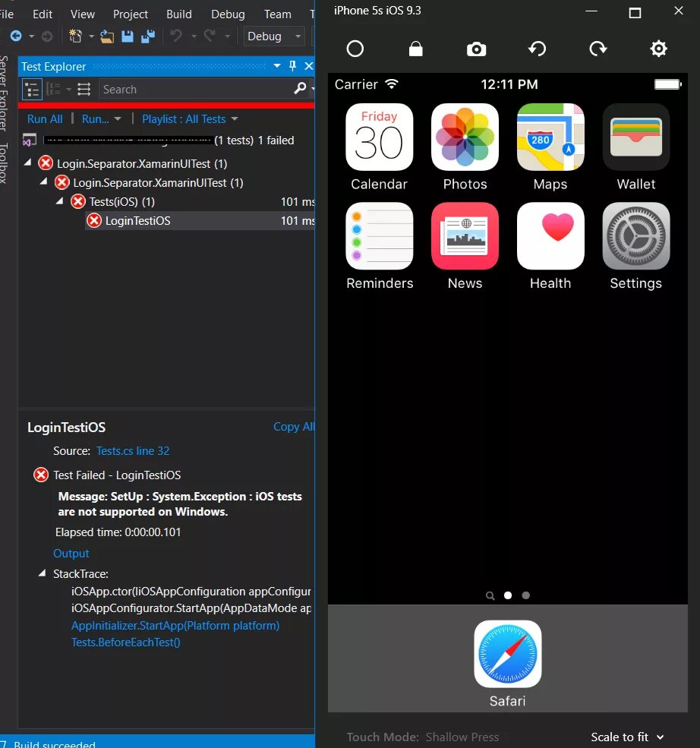The width and height of the screenshot is (700, 748).
Task: Click the Touch Mode Shallow Press label
Action: pyautogui.click(x=422, y=737)
